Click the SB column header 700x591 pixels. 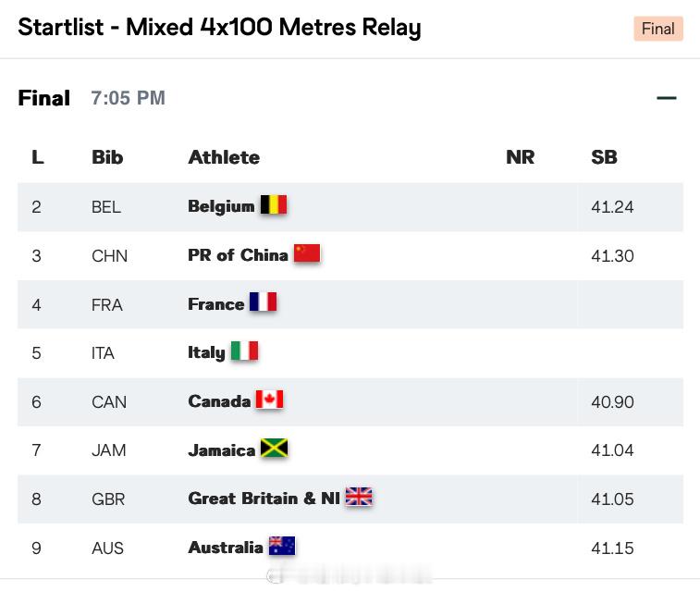[x=604, y=157]
